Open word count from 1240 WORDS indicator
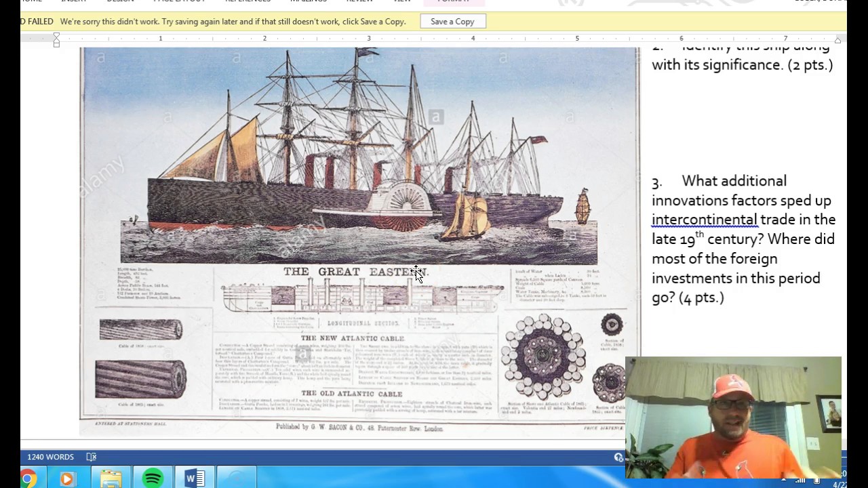This screenshot has width=868, height=488. [x=50, y=457]
